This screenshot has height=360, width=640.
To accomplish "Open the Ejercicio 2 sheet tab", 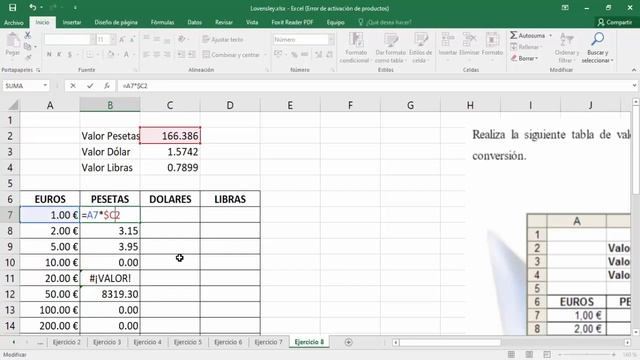I will pyautogui.click(x=67, y=342).
